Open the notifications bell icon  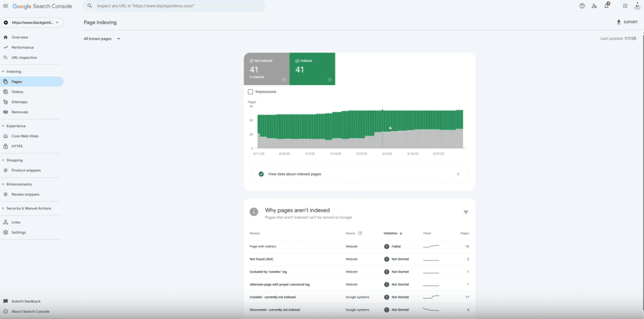[x=606, y=6]
